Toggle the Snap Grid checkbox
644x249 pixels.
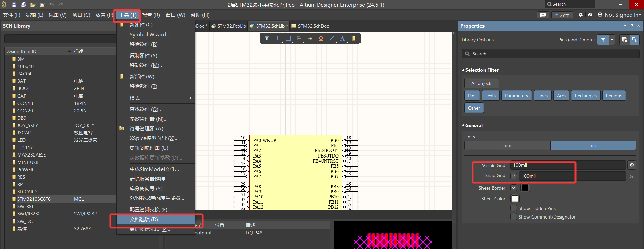click(x=514, y=176)
